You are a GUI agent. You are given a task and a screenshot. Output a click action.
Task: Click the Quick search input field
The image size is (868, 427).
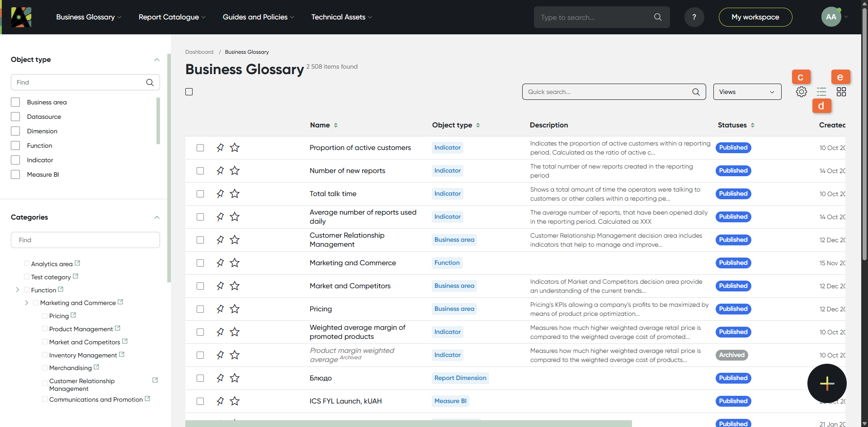608,92
